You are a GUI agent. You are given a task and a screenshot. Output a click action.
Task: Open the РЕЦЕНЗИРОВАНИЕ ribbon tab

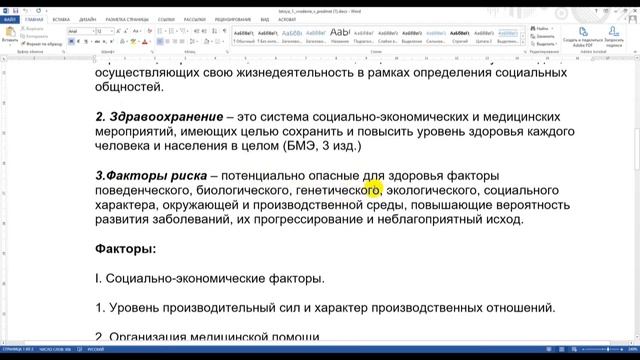point(233,19)
